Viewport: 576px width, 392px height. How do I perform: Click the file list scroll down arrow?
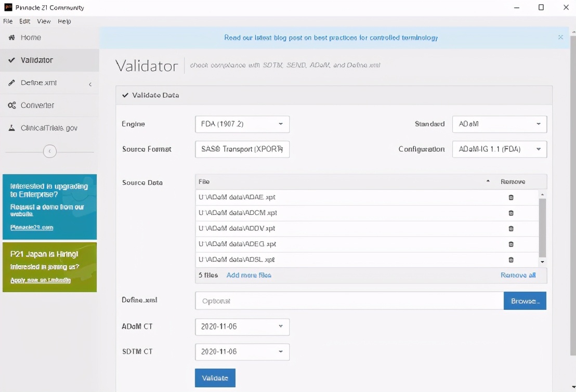pos(542,262)
